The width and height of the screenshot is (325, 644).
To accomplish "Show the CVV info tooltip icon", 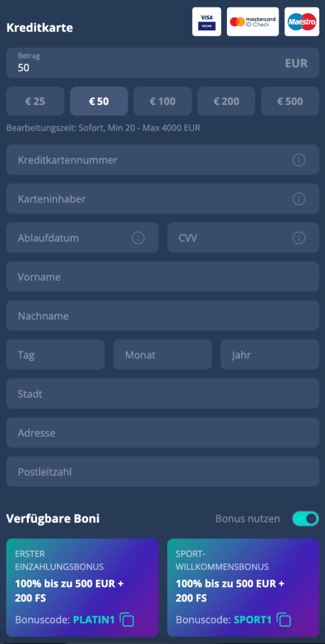I will pos(299,238).
